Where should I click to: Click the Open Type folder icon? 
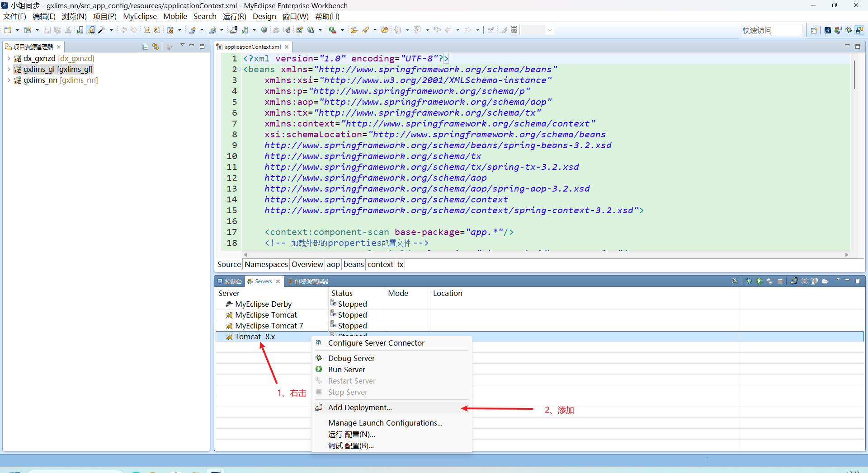point(354,30)
